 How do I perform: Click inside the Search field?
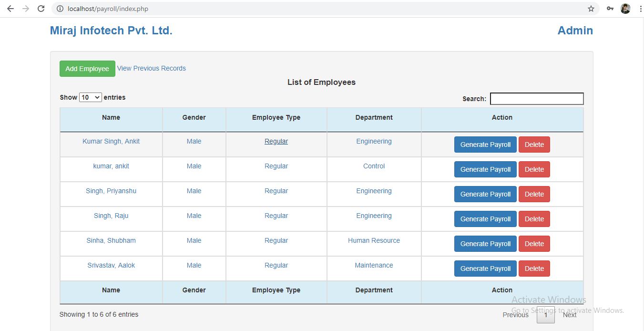pos(536,98)
